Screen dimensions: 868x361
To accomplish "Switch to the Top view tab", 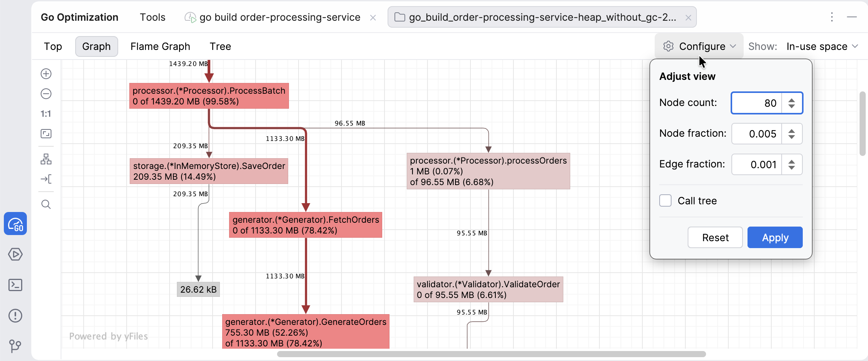I will click(53, 46).
